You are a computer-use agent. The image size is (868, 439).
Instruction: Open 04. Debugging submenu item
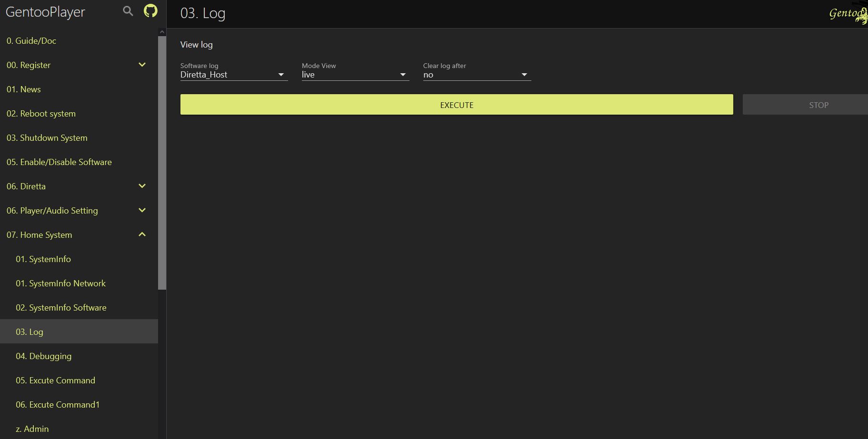coord(79,356)
